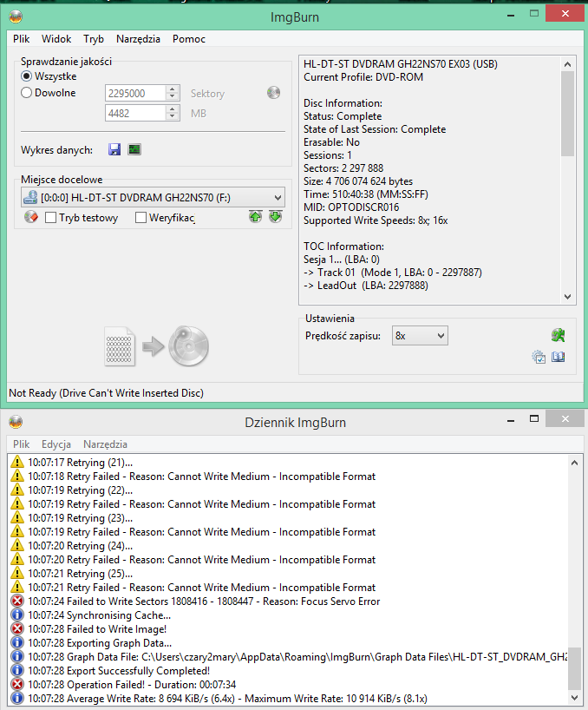Select the Wszystkie radio button
The width and height of the screenshot is (588, 710).
27,76
